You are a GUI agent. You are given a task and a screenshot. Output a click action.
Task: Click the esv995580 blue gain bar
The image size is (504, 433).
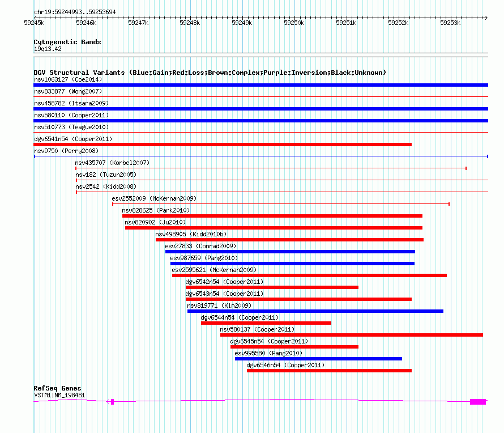tap(318, 359)
